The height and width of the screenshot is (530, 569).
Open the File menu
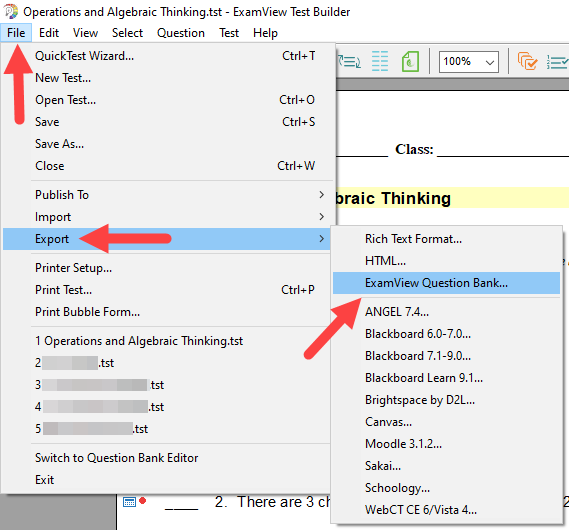(16, 33)
